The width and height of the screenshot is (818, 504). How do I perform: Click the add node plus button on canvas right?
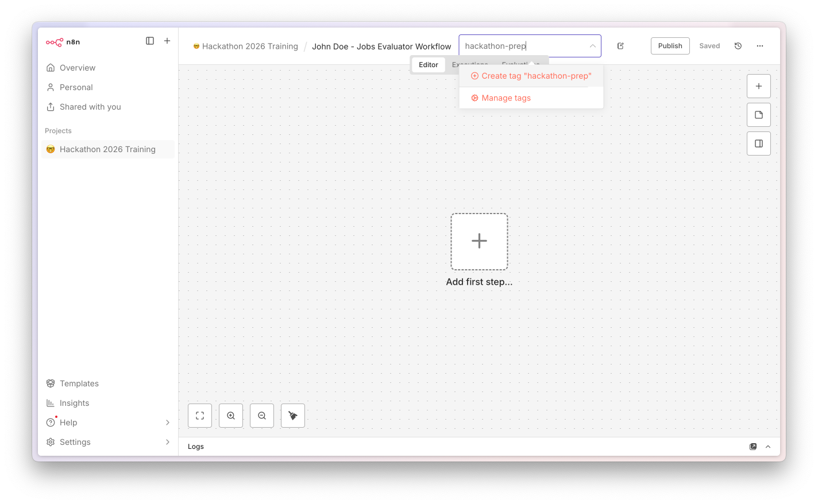tap(759, 86)
